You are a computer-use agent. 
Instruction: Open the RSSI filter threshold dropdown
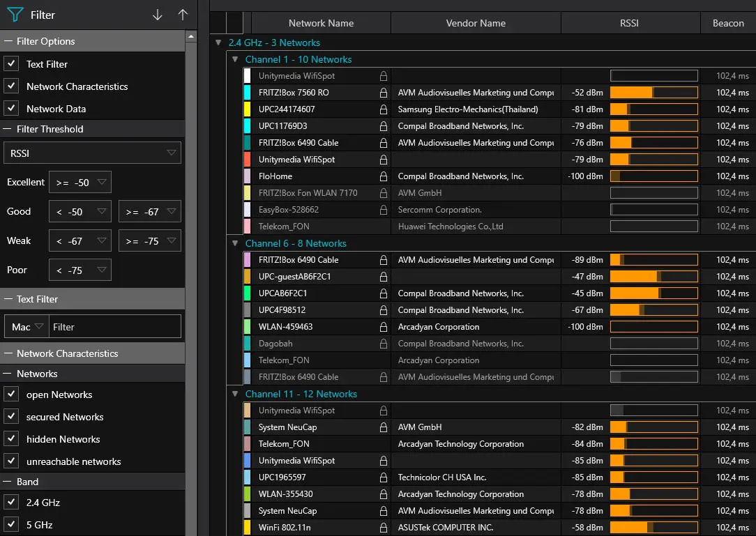92,153
